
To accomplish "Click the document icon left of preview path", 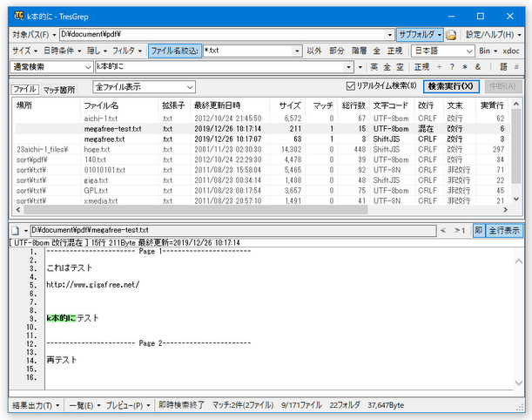I will coord(16,231).
